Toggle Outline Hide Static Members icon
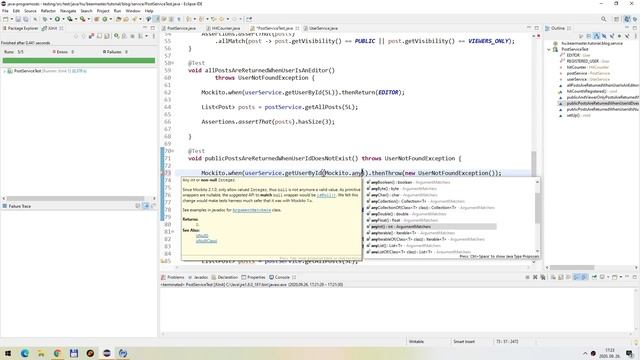 click(612, 36)
